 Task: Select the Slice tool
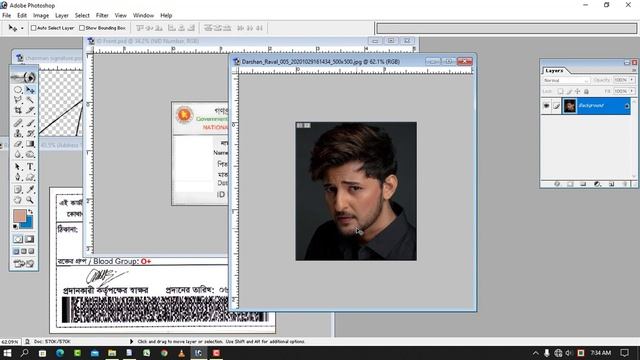click(x=30, y=110)
